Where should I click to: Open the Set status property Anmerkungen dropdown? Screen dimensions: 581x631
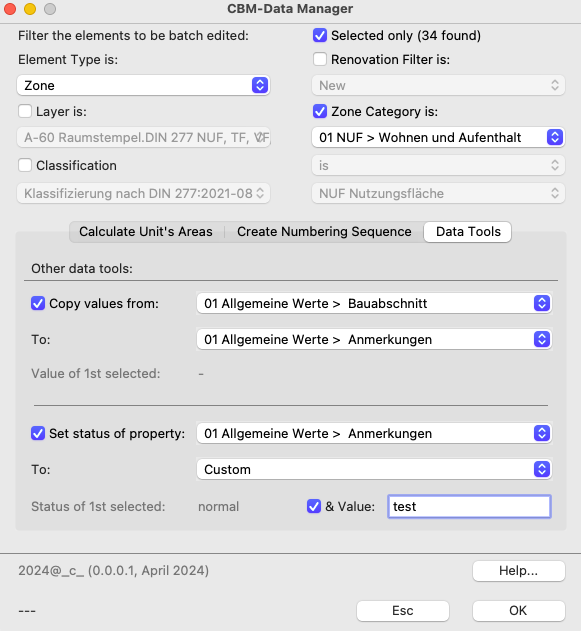(374, 433)
